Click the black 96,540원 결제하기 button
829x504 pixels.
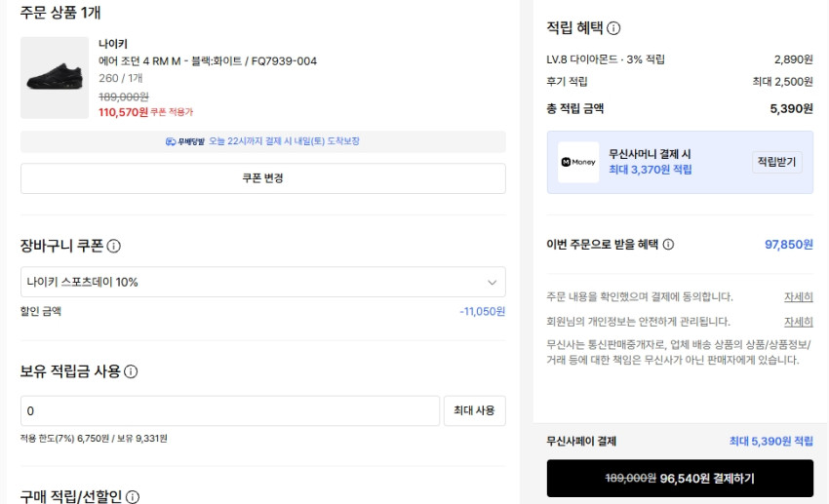(680, 479)
